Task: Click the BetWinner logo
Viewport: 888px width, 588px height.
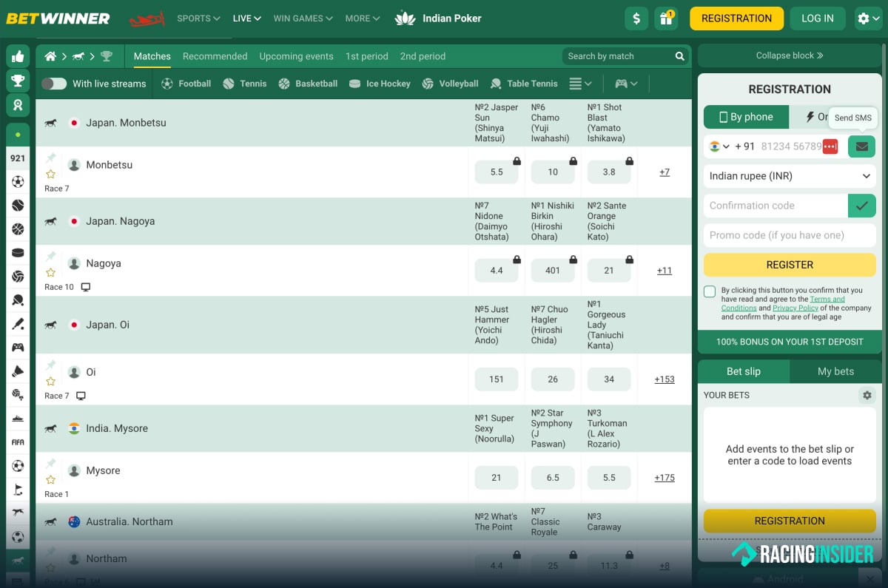Action: 58,18
